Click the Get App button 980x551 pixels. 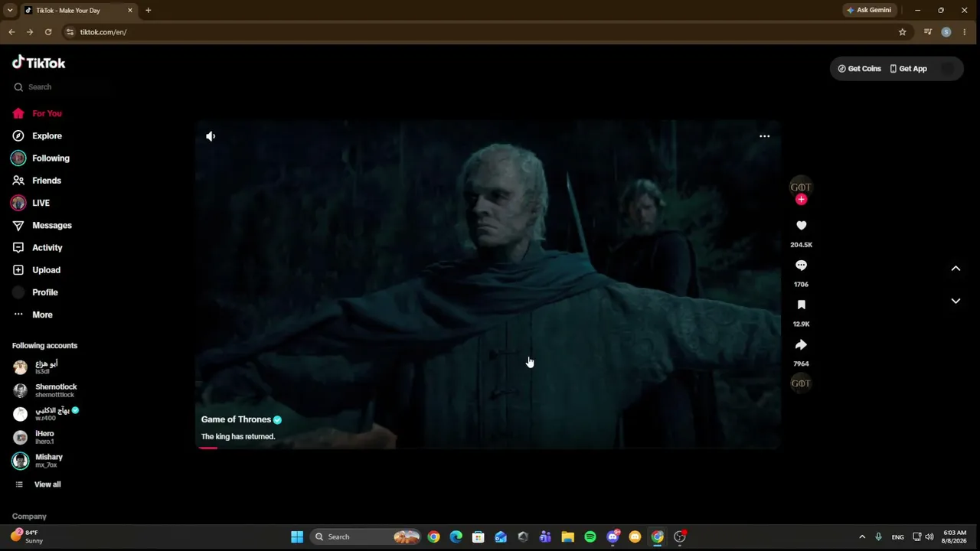click(908, 69)
